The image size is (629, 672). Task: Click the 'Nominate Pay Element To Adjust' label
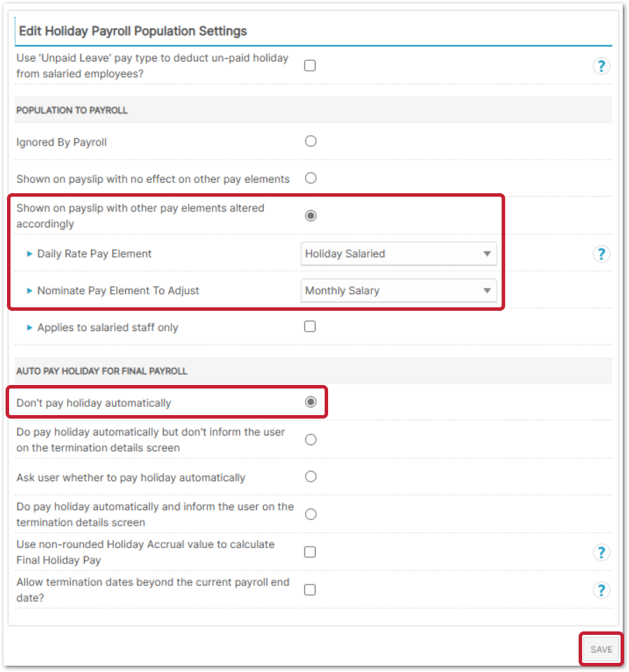(x=118, y=290)
